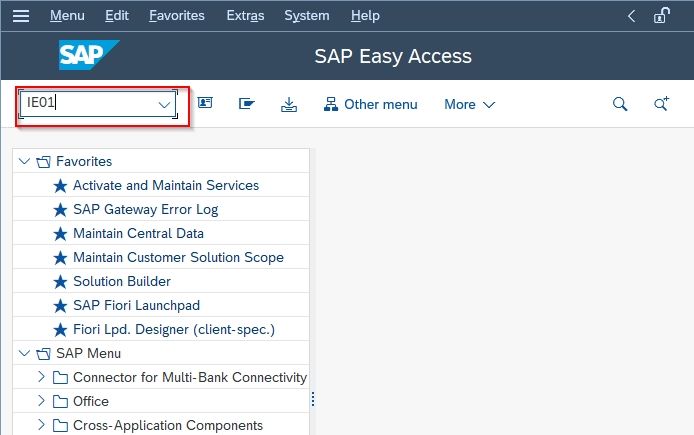Open the Favorites menu in menu bar
Screen dimensions: 694x435
tap(177, 16)
